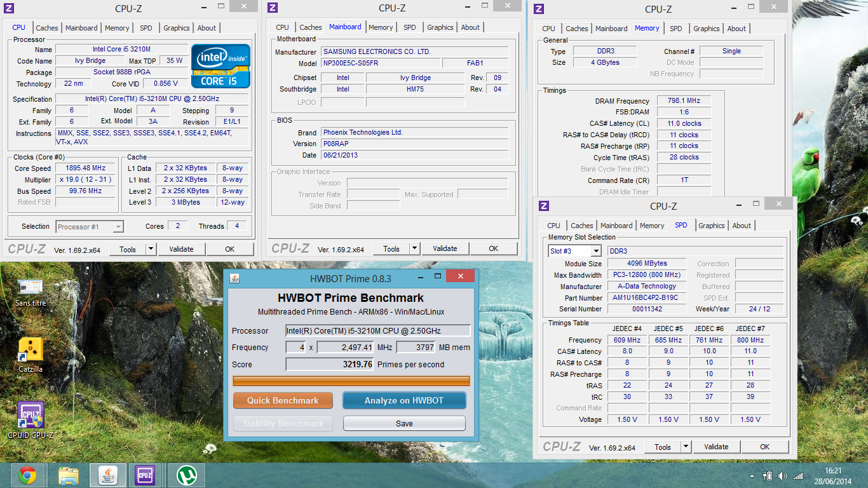Click Validate in SPD window

[x=716, y=447]
